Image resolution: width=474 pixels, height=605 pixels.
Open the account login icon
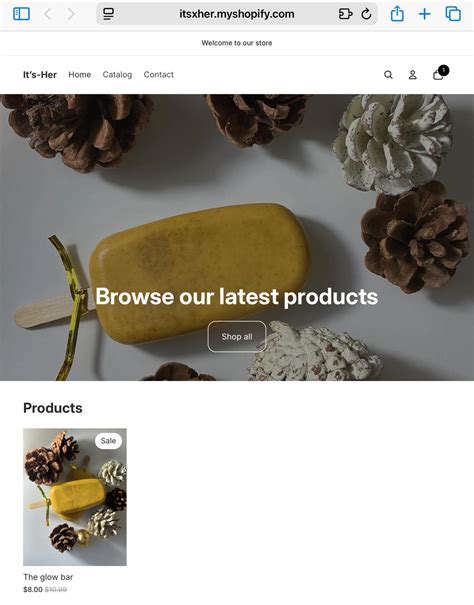click(413, 75)
